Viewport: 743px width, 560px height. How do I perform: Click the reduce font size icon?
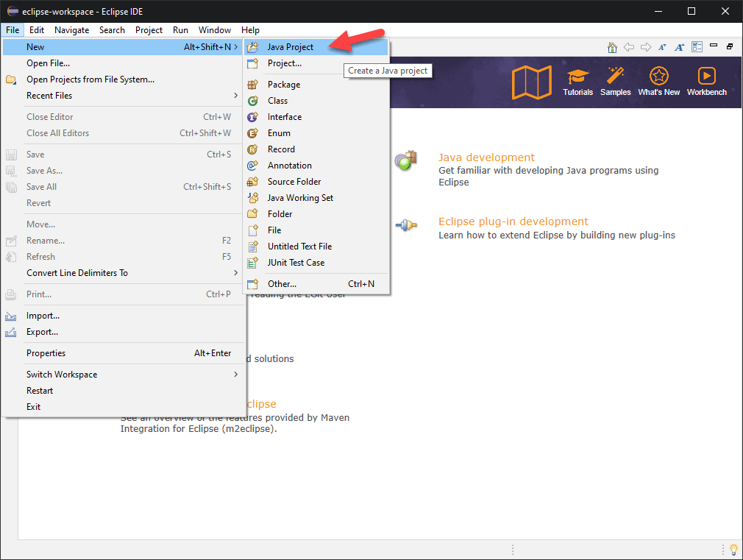coord(662,47)
